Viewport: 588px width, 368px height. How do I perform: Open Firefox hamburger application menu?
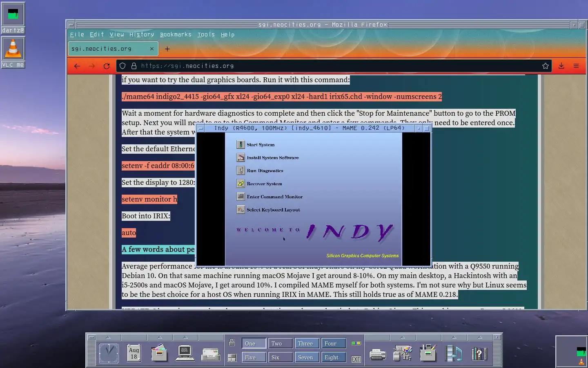pyautogui.click(x=576, y=66)
